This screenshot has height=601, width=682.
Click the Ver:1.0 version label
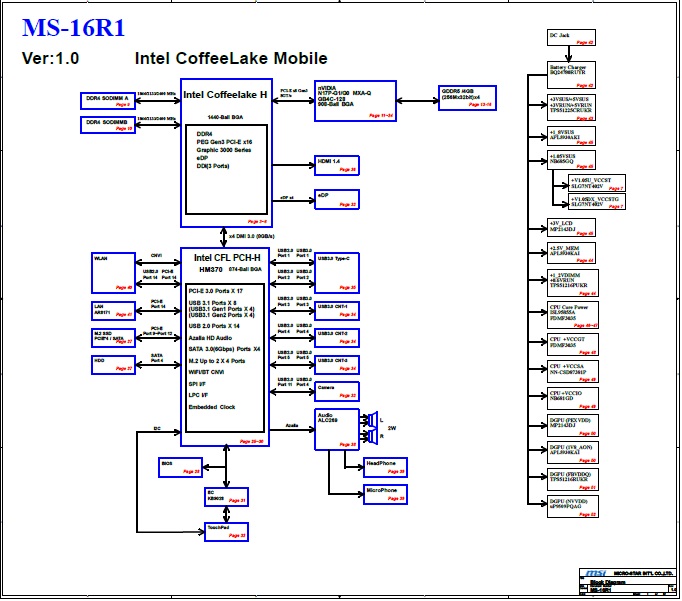coord(50,58)
